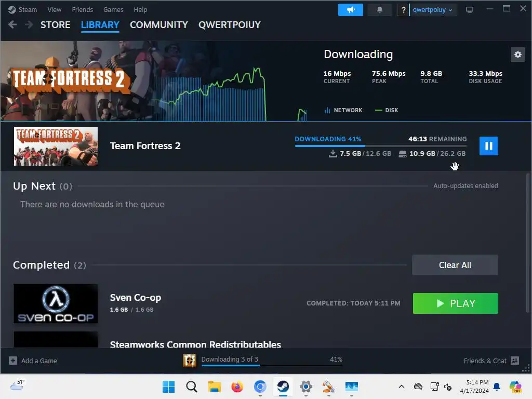Open taskbar Search magnifier
Image resolution: width=532 pixels, height=399 pixels.
[191, 387]
